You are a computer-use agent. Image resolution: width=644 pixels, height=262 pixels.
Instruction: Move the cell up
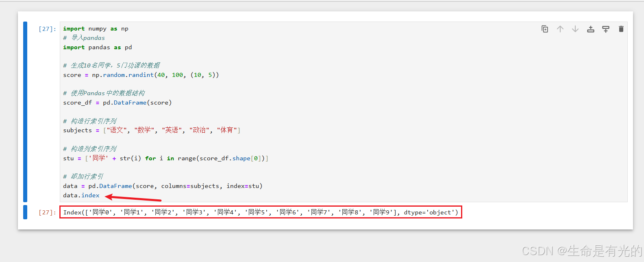coord(560,29)
